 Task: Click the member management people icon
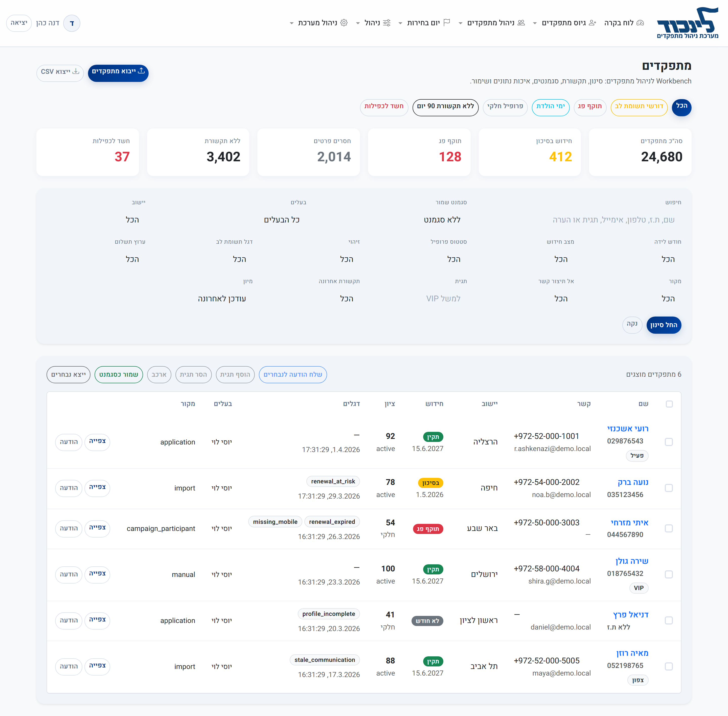[x=521, y=23]
